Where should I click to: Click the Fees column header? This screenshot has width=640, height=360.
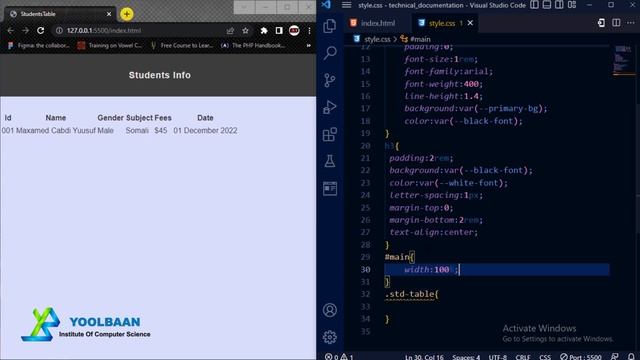click(163, 118)
